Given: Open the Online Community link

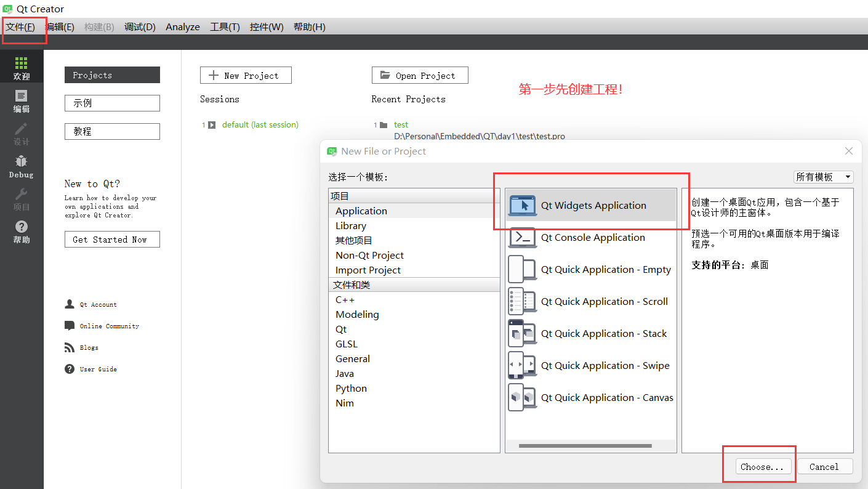Looking at the screenshot, I should 110,326.
